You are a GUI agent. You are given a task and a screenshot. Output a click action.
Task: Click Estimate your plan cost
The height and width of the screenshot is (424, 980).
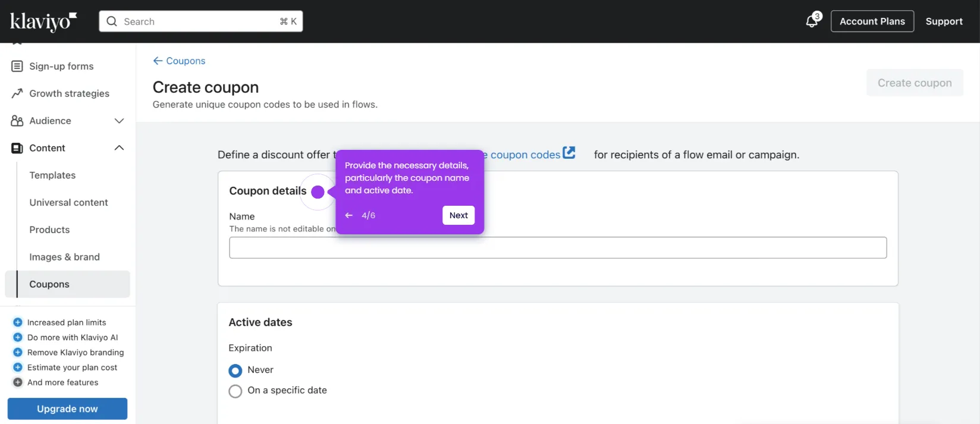click(x=72, y=368)
